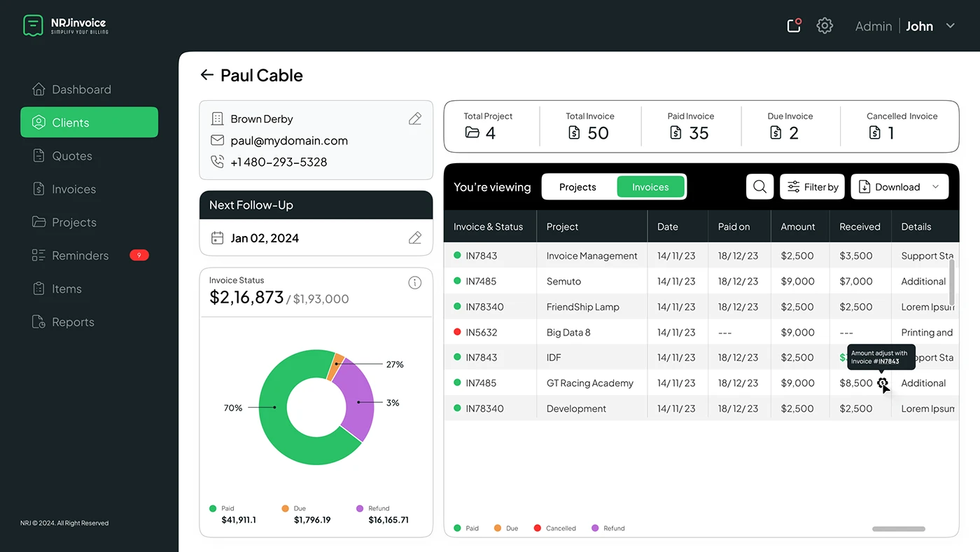Open the notifications icon in header

coord(794,26)
